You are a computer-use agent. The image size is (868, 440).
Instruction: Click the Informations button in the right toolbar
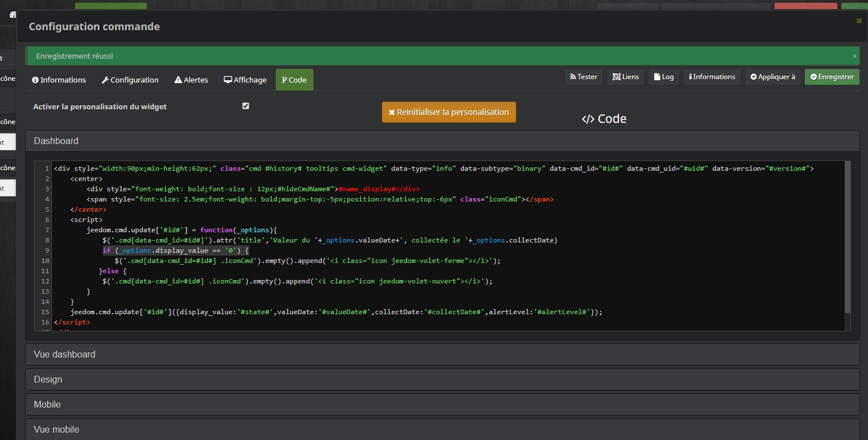712,77
